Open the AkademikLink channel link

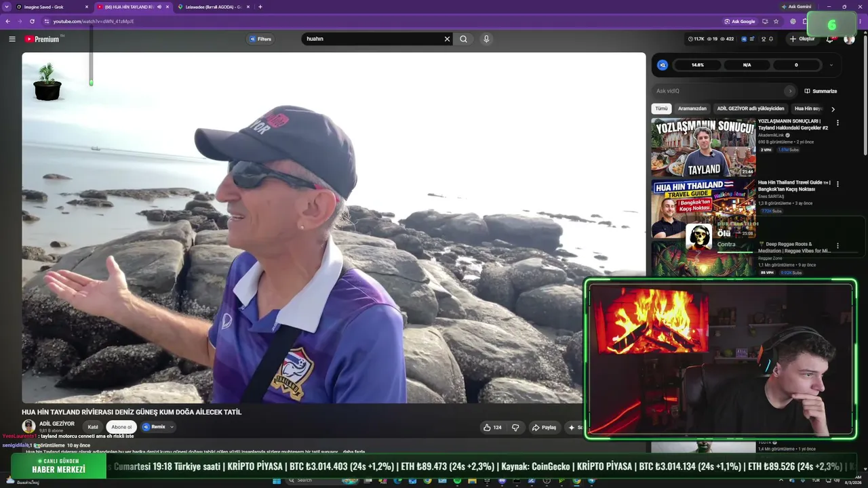[771, 136]
